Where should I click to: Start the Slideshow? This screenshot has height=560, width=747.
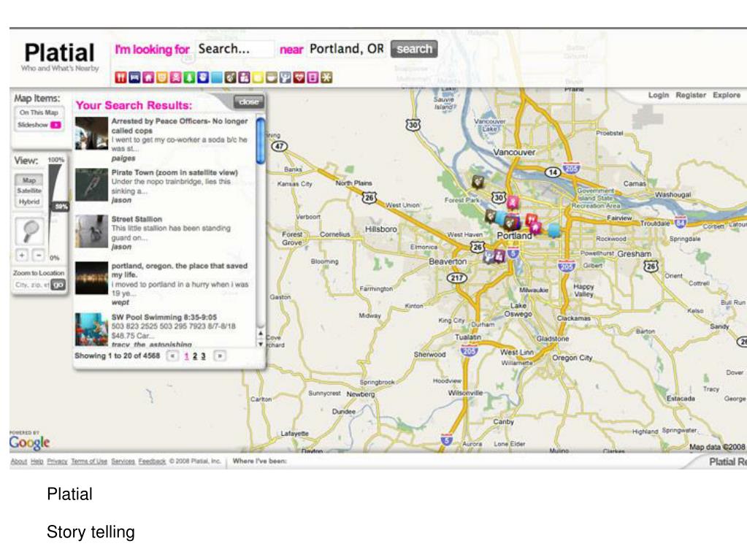[x=39, y=125]
